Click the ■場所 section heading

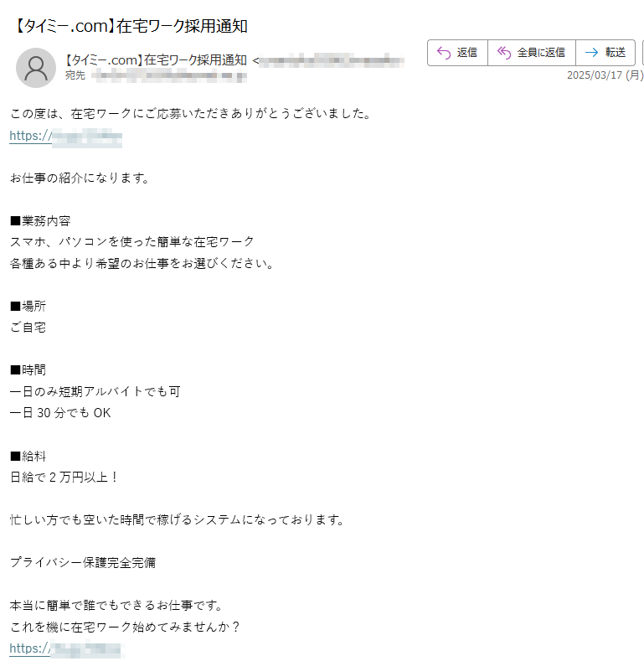click(x=28, y=306)
